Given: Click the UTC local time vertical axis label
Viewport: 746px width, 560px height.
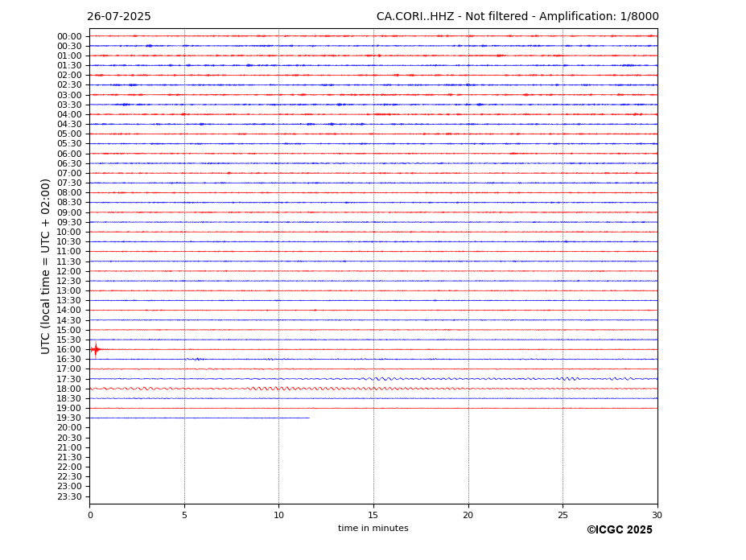Looking at the screenshot, I should pos(45,266).
